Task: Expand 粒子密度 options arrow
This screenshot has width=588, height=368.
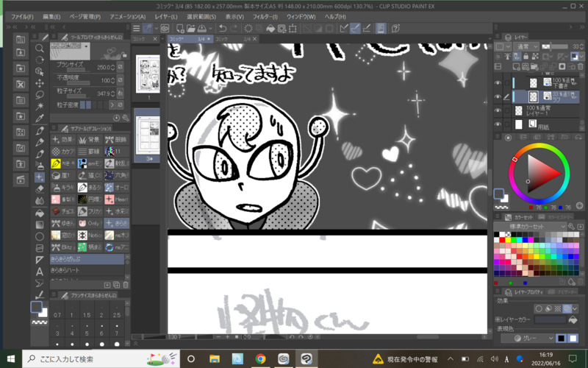Action: pos(112,105)
